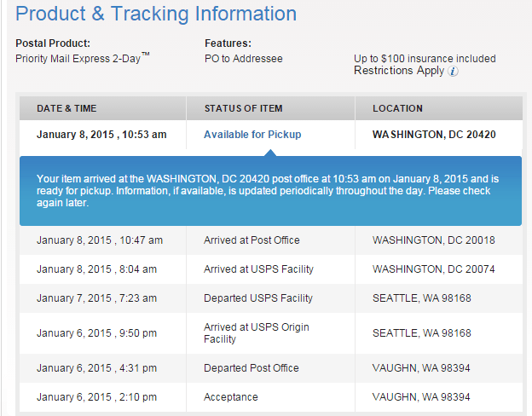The height and width of the screenshot is (416, 532).
Task: Click the DATE & TIME column header
Action: pyautogui.click(x=66, y=108)
